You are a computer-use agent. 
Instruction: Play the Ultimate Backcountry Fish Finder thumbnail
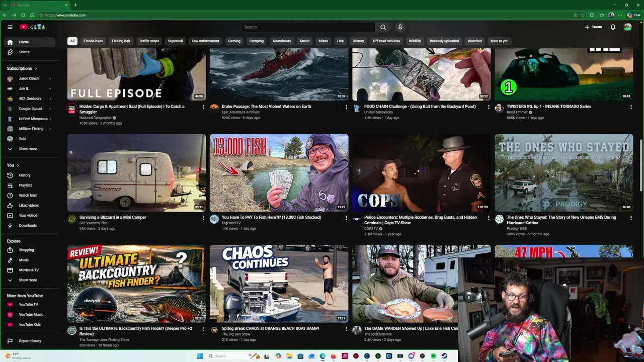coord(136,284)
